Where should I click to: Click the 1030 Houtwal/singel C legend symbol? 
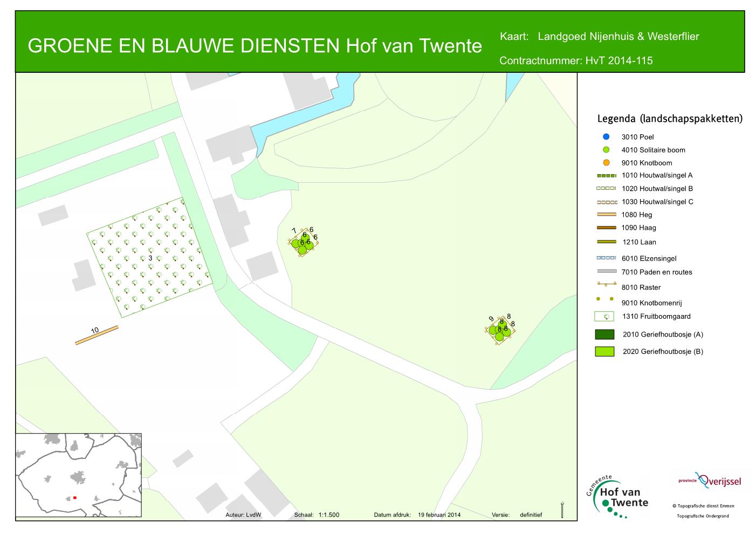pyautogui.click(x=606, y=202)
